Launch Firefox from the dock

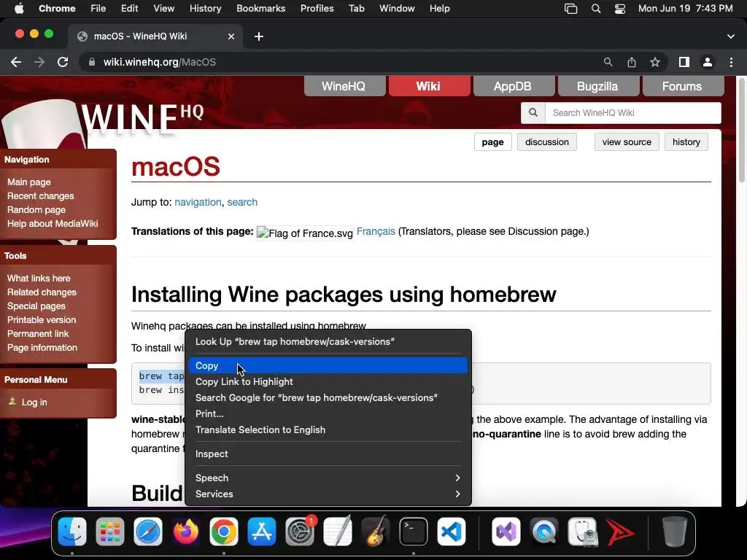pyautogui.click(x=186, y=532)
